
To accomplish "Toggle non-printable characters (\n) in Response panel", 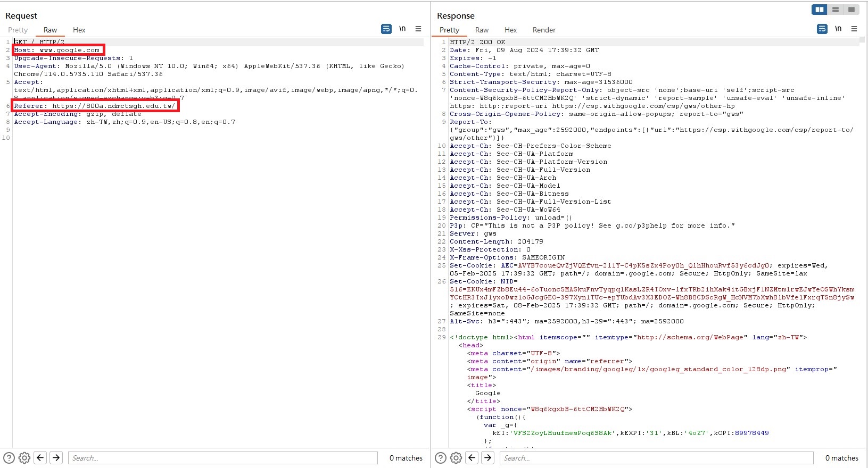I will 838,29.
